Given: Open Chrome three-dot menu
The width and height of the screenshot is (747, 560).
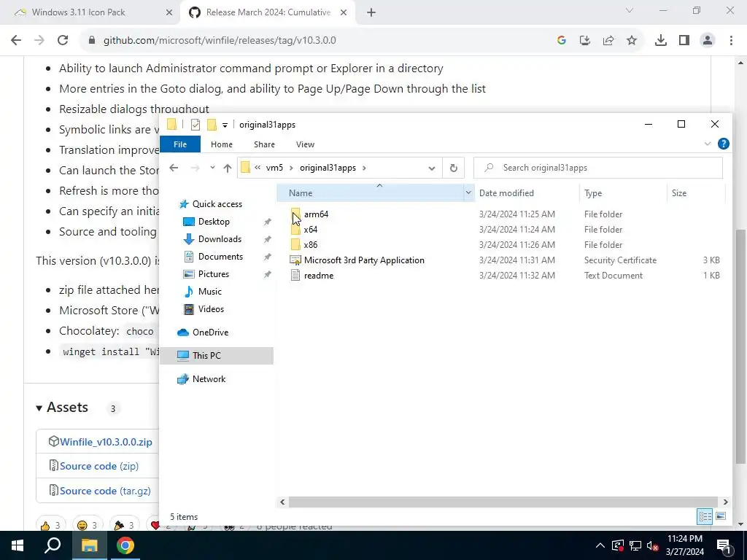Looking at the screenshot, I should (731, 41).
